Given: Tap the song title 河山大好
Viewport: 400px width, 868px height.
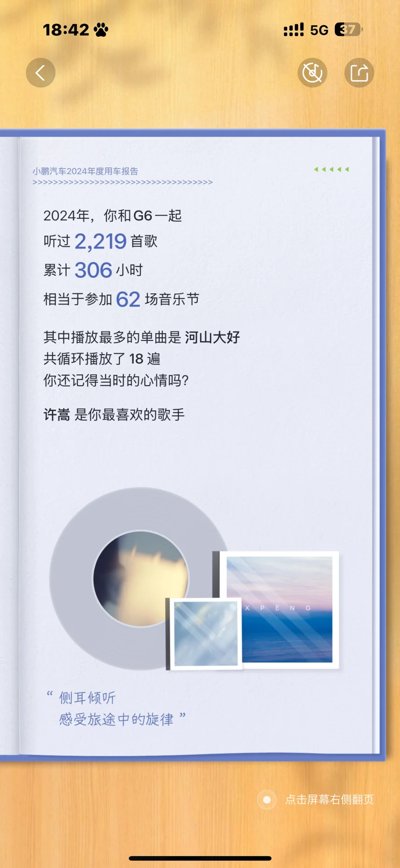Looking at the screenshot, I should [212, 337].
